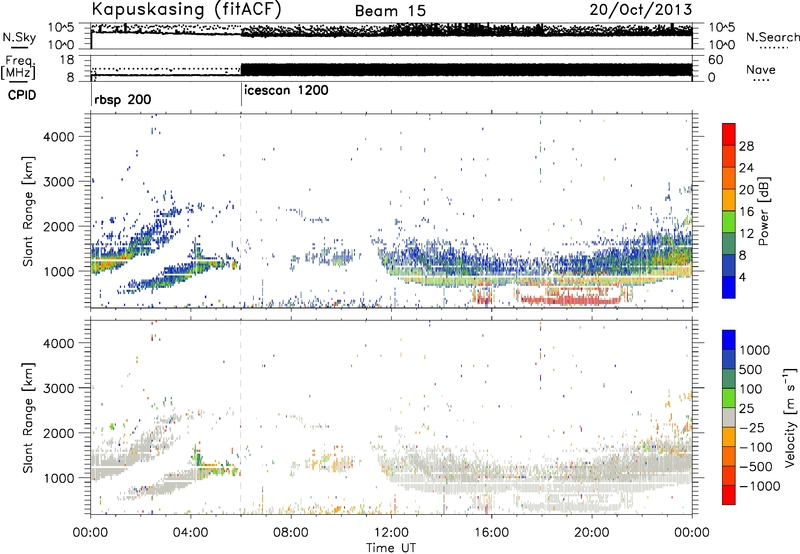
Task: Click the '12:00' time axis tick
Action: (x=391, y=533)
